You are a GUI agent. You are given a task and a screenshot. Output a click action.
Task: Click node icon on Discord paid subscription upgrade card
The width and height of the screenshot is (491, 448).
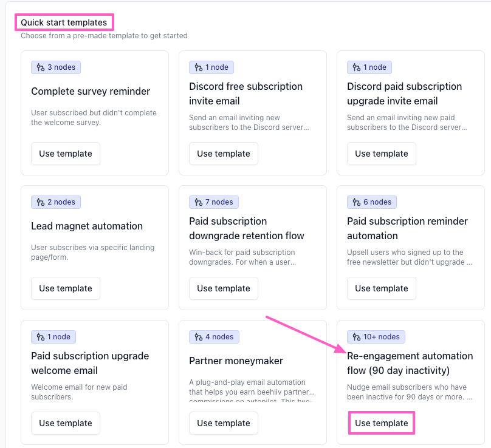357,67
